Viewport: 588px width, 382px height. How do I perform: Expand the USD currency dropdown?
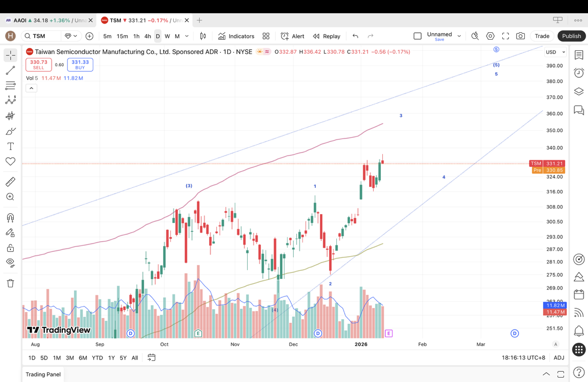pos(555,52)
